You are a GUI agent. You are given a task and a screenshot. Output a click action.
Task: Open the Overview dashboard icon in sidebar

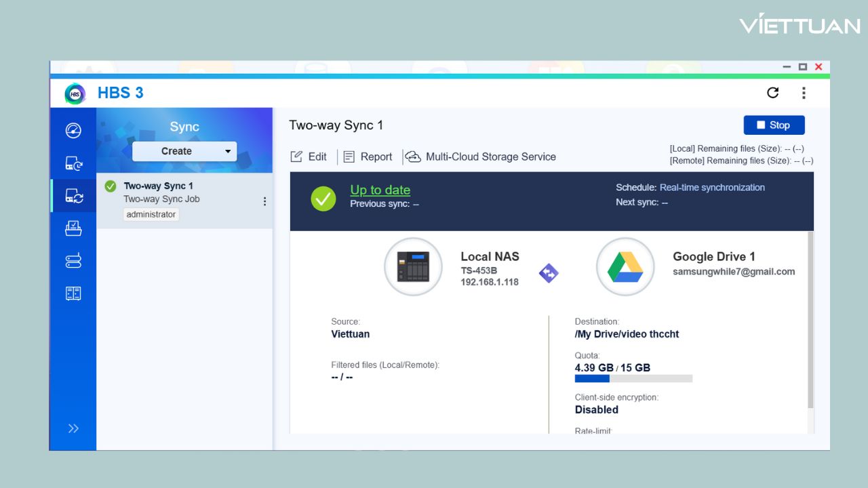pos(73,131)
